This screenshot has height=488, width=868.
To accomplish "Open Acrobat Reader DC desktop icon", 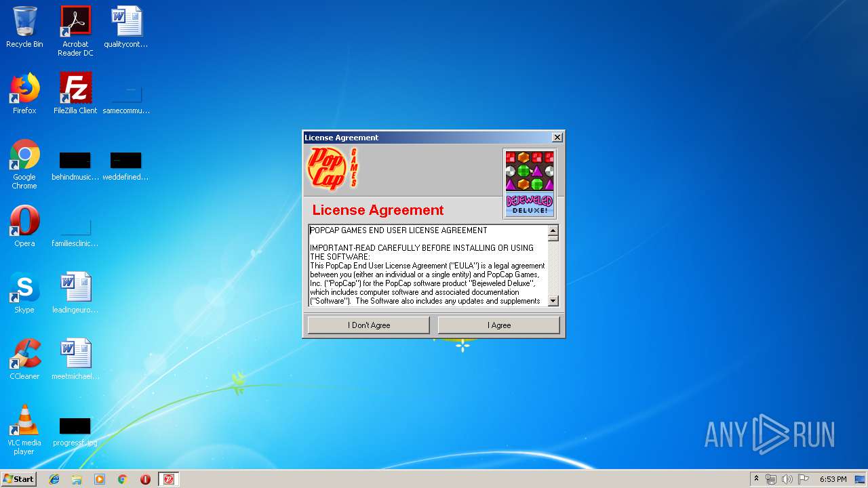I will [x=75, y=31].
